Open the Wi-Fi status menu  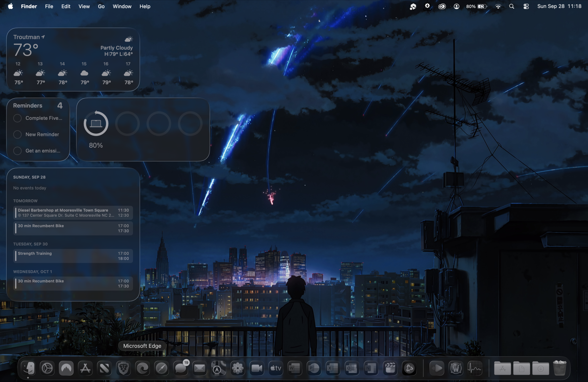498,6
